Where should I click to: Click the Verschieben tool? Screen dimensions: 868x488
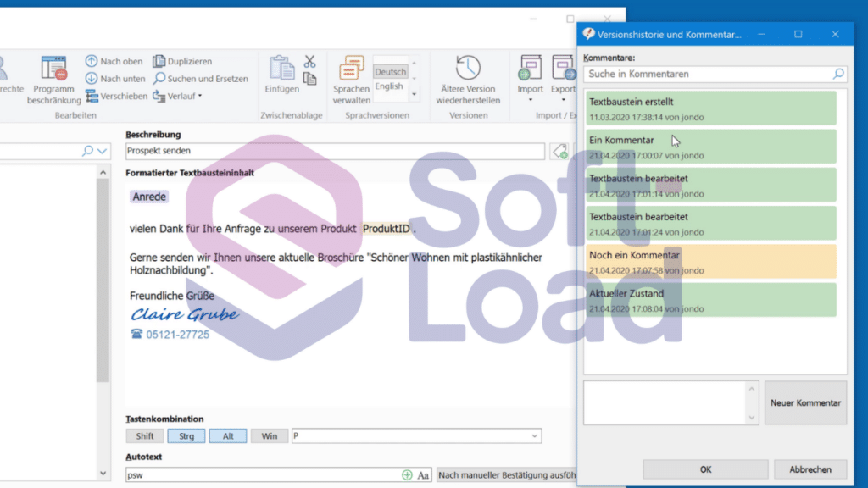(116, 96)
